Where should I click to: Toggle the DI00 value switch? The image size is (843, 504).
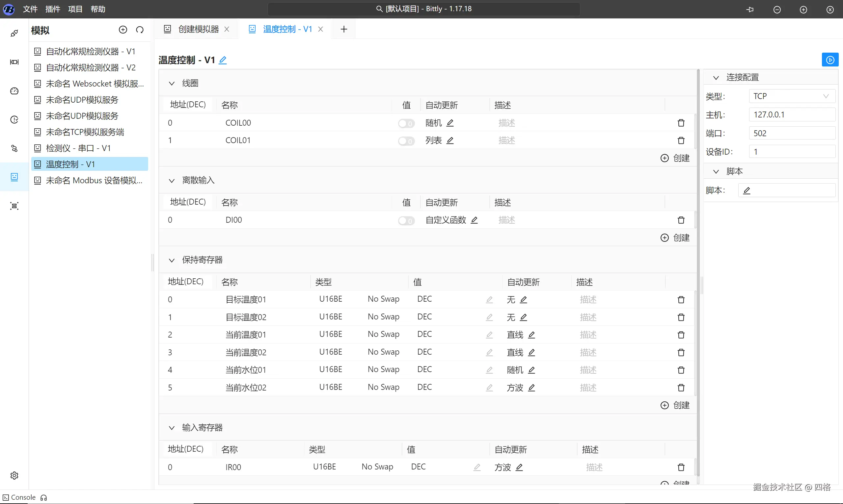coord(406,221)
